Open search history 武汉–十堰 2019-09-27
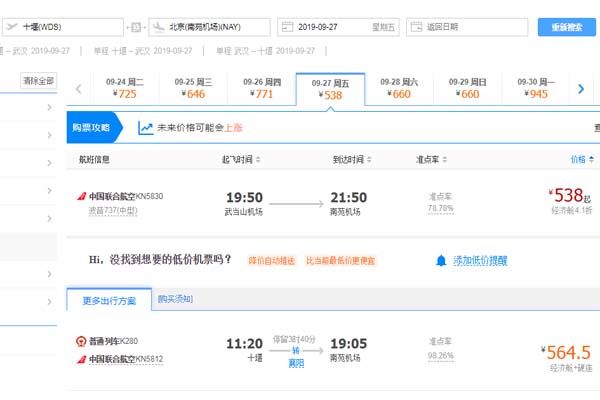 pos(266,51)
